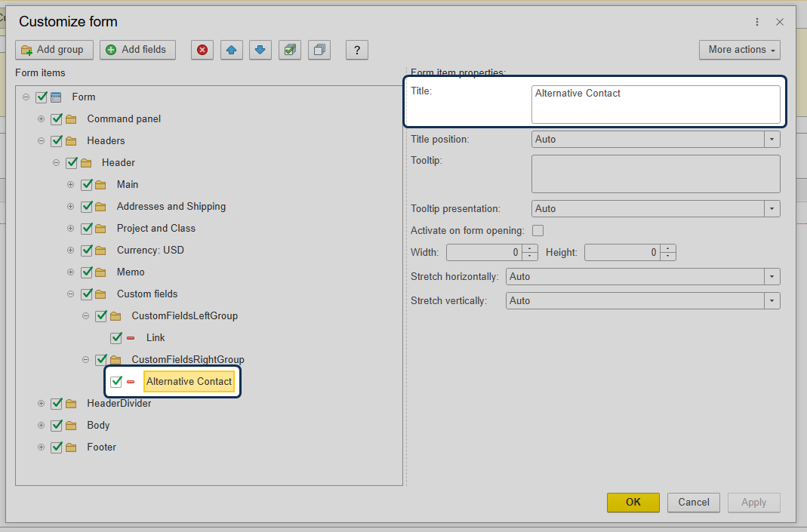Open help with question mark button
The width and height of the screenshot is (807, 532).
click(356, 50)
